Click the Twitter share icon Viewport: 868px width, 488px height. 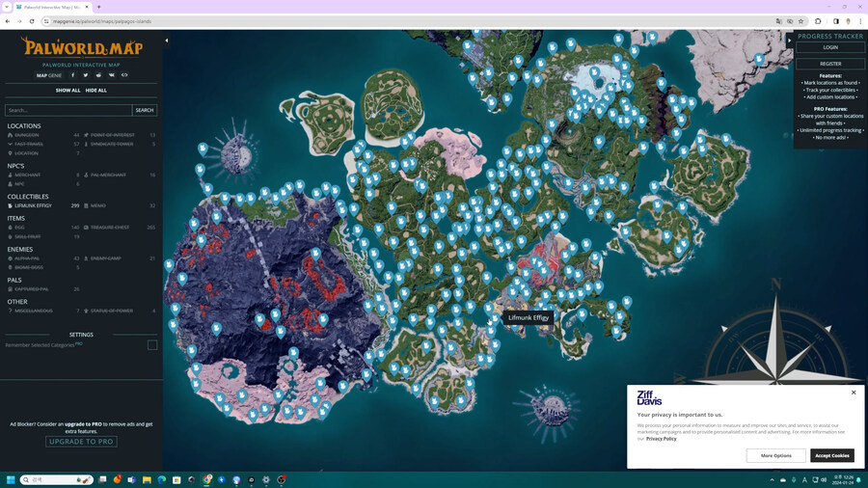[85, 75]
